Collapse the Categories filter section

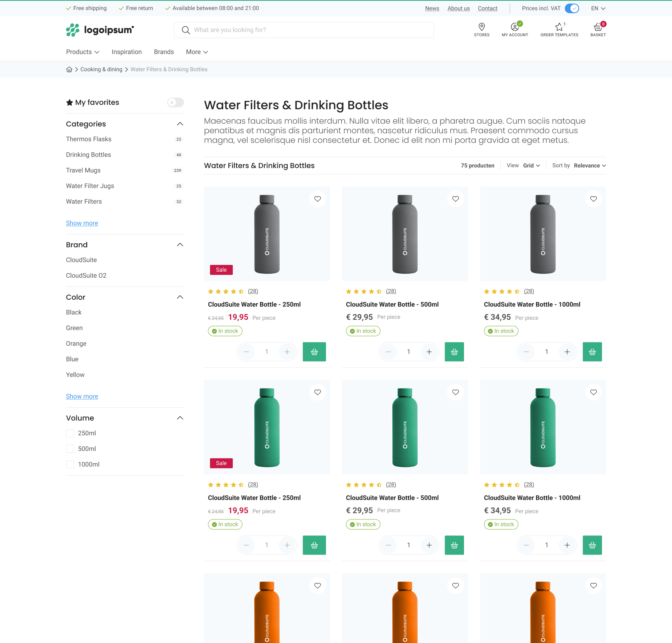point(180,124)
